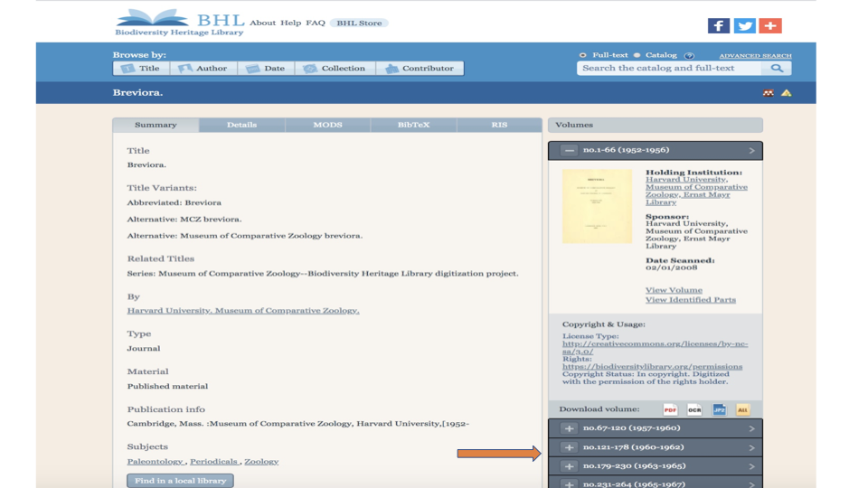This screenshot has height=488, width=868.
Task: Click the arrow on no.67-120 row
Action: [x=751, y=428]
